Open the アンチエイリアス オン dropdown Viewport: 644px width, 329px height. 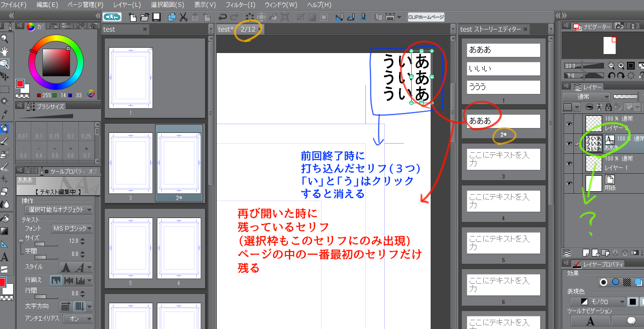(78, 318)
